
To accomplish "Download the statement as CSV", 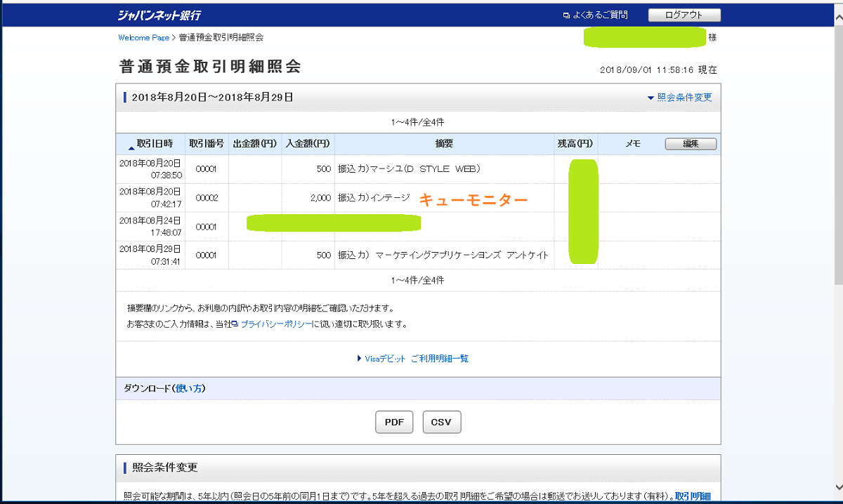I will [x=441, y=423].
